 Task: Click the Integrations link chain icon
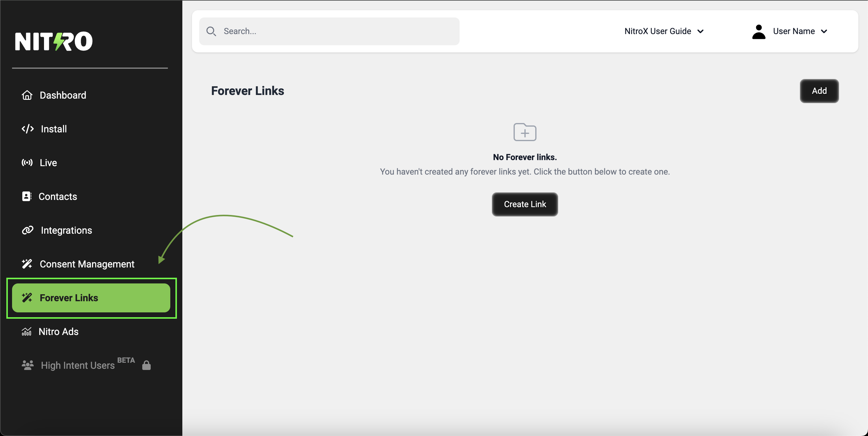pos(28,230)
